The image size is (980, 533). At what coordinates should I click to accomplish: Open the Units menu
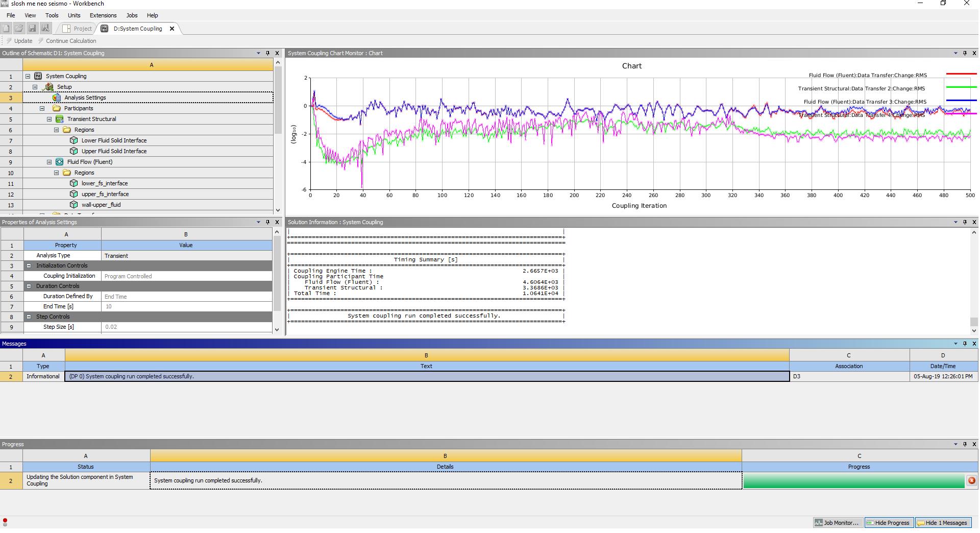click(x=74, y=15)
